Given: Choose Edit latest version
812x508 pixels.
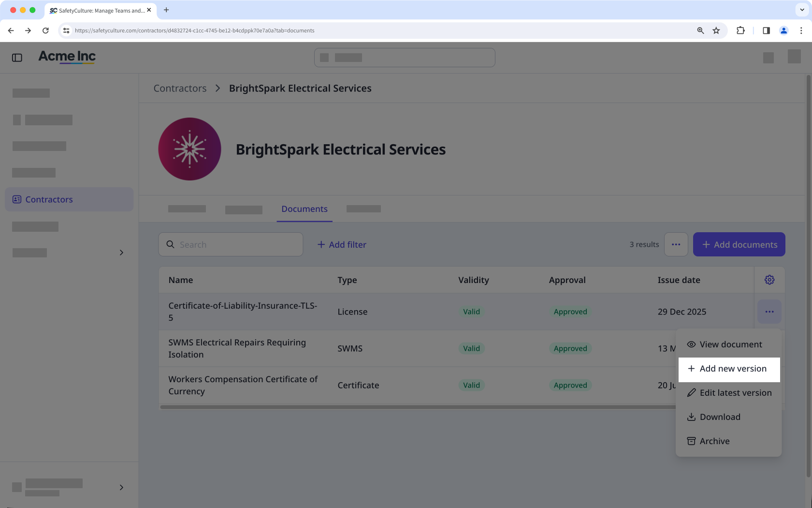Looking at the screenshot, I should tap(728, 393).
